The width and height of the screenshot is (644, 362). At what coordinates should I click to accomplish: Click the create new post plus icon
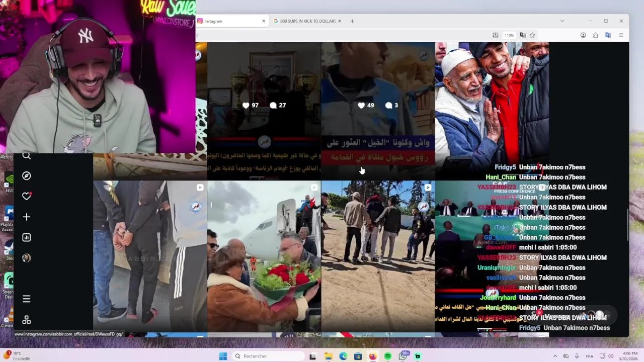[x=27, y=217]
